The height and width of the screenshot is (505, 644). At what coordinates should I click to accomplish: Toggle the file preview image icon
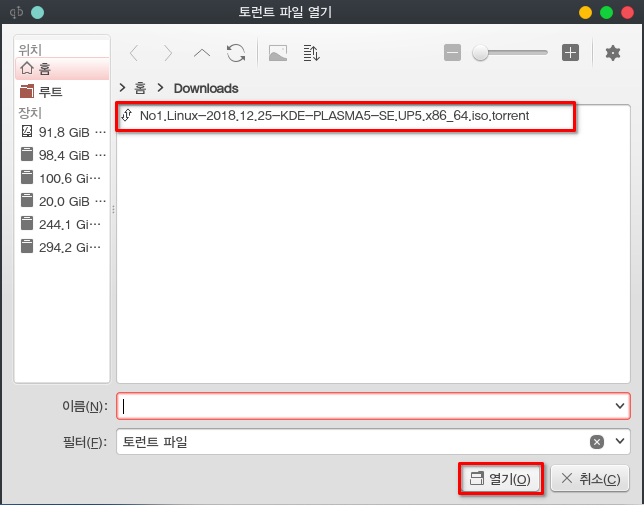coord(278,53)
